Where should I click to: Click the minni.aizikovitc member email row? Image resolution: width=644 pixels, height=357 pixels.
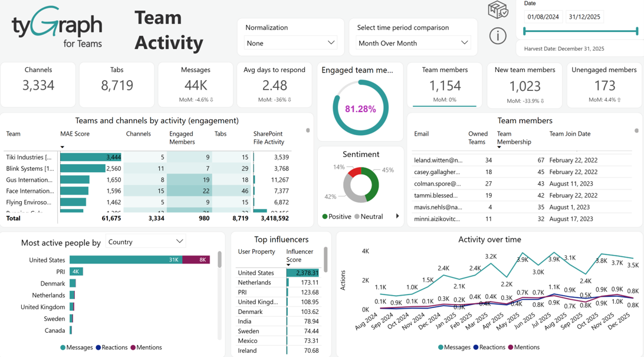pyautogui.click(x=523, y=219)
